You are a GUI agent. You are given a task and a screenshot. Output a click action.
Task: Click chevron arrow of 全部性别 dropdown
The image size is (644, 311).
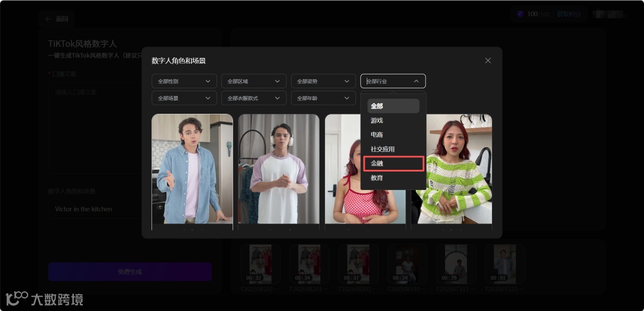click(208, 81)
